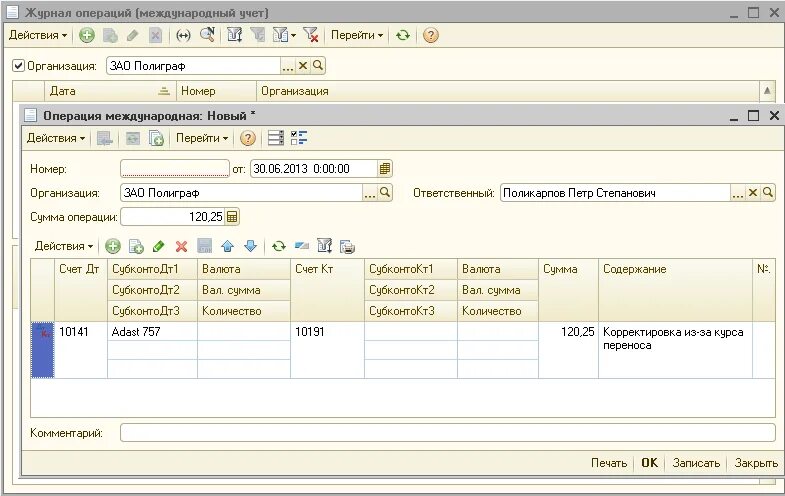The image size is (785, 496).
Task: Click Счет Дт column header
Action: (81, 290)
